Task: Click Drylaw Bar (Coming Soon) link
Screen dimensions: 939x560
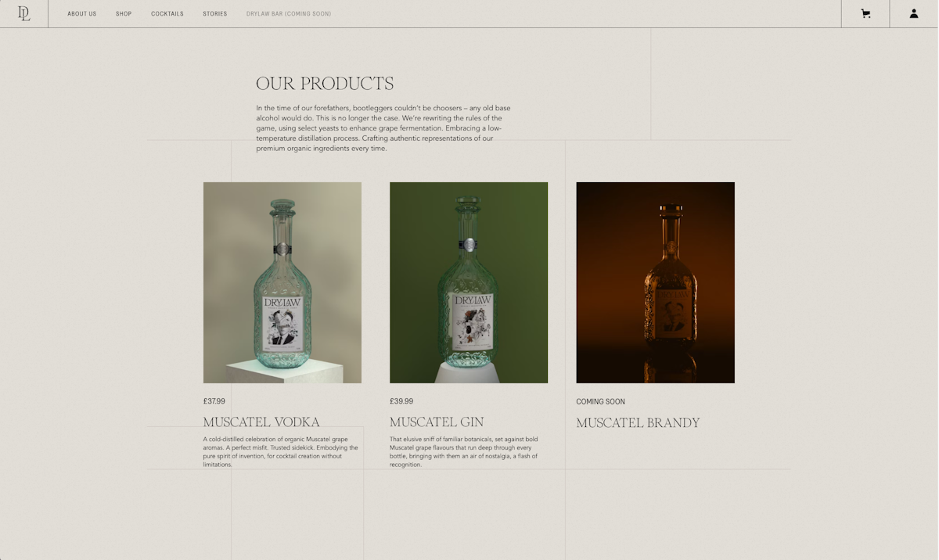Action: click(x=289, y=14)
